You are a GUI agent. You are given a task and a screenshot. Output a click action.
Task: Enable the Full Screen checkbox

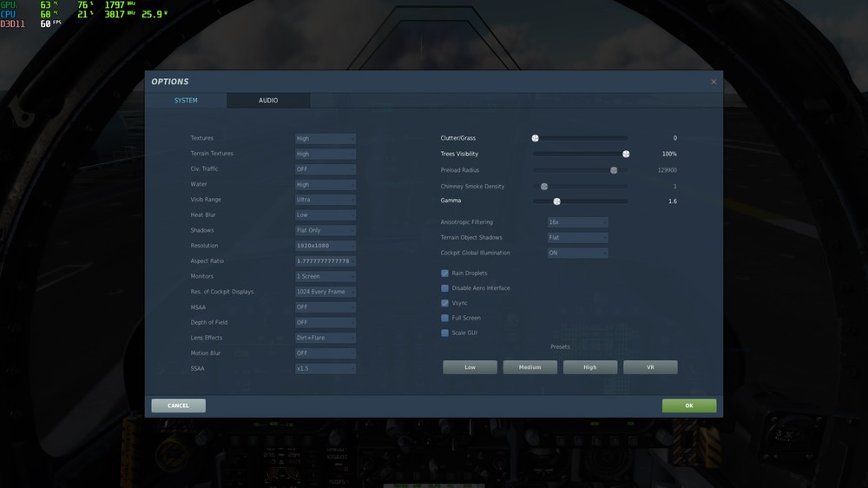444,318
